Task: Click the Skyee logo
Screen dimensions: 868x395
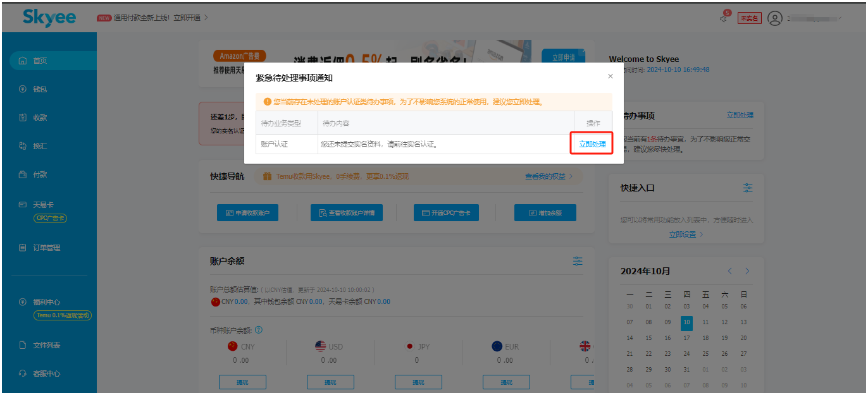Action: click(x=49, y=18)
